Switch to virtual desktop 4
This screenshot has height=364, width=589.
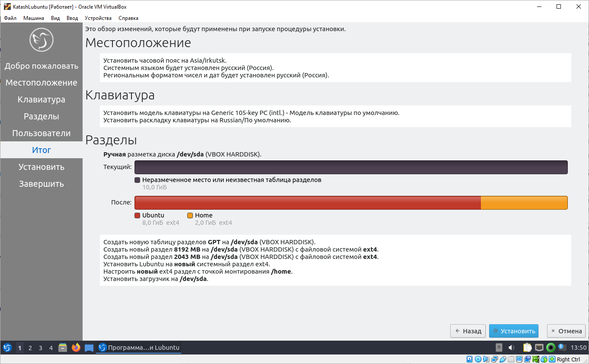[x=51, y=348]
